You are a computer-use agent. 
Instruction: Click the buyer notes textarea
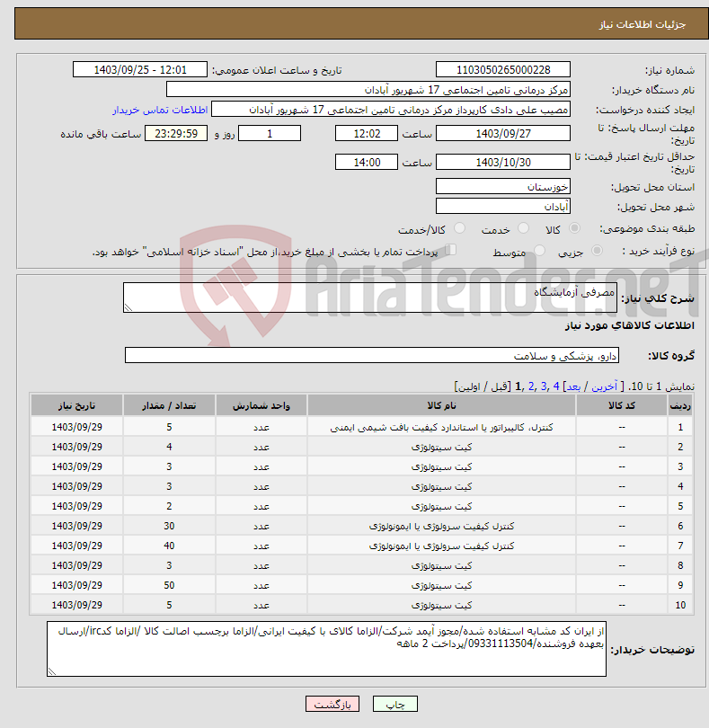[326, 649]
